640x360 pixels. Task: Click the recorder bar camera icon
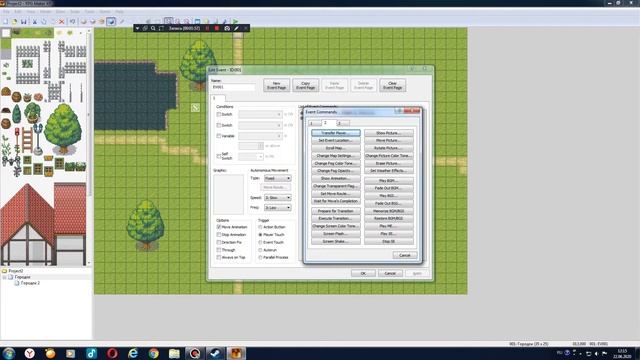(x=227, y=28)
